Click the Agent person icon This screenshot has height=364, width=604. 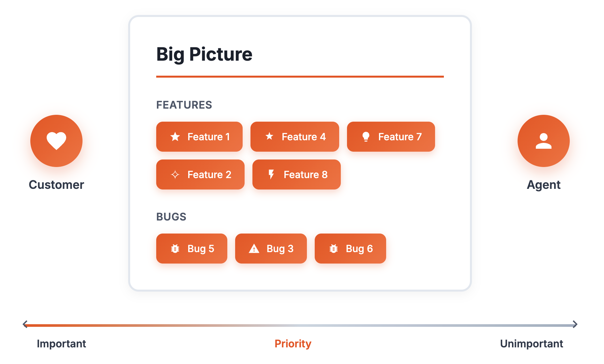(x=543, y=141)
